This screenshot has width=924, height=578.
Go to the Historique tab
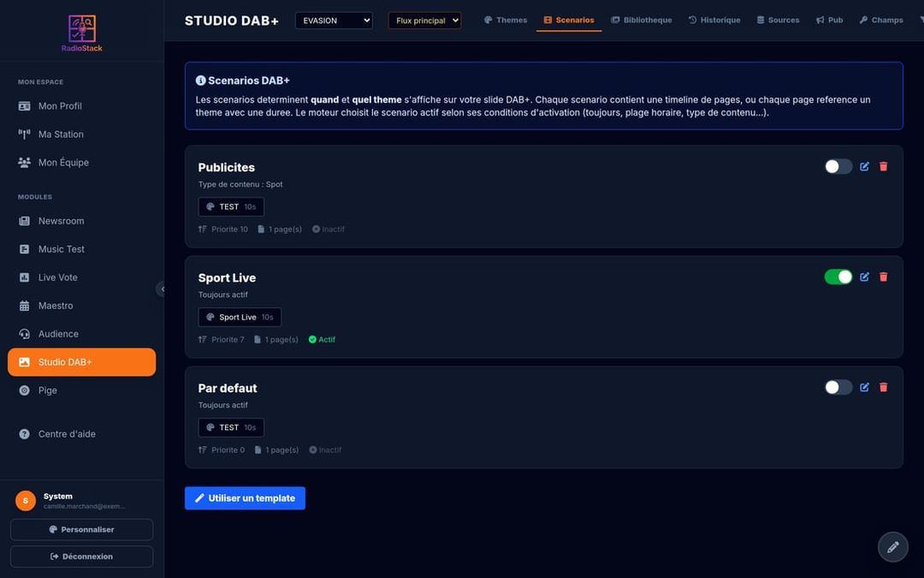point(714,20)
